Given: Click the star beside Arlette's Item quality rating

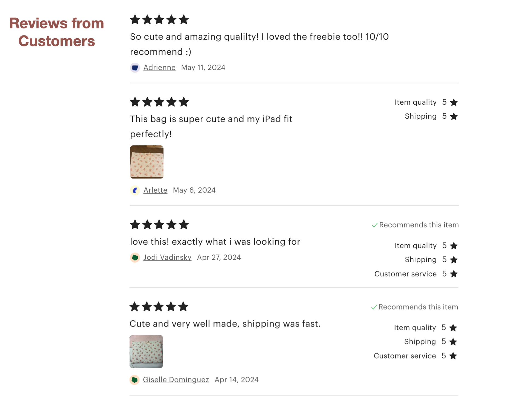Looking at the screenshot, I should (x=454, y=103).
